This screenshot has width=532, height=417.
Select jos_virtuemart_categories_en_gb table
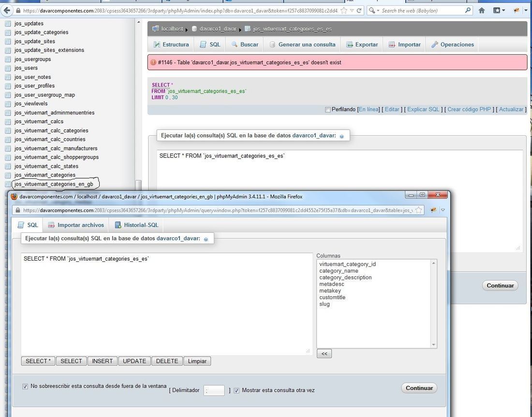(54, 184)
